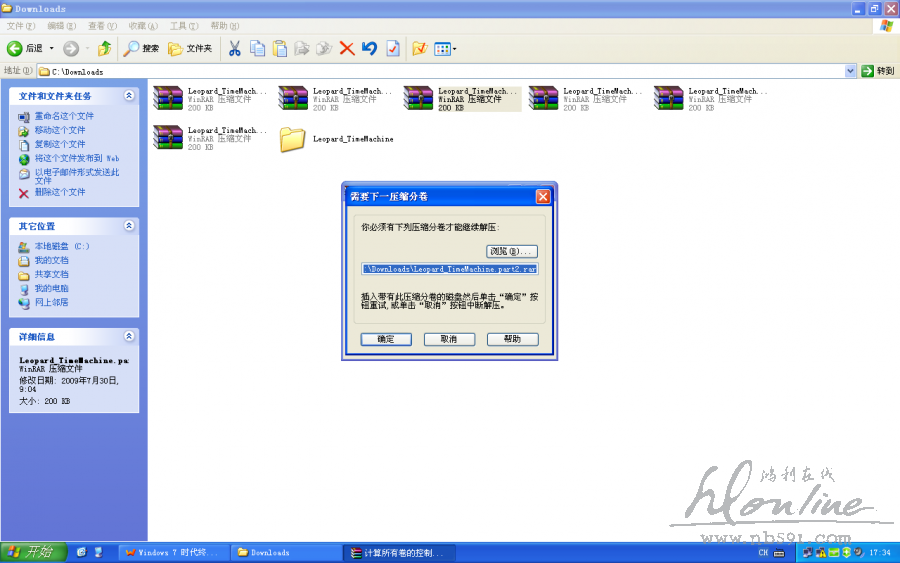Collapse the 详细信息 panel
900x563 pixels.
(x=129, y=337)
